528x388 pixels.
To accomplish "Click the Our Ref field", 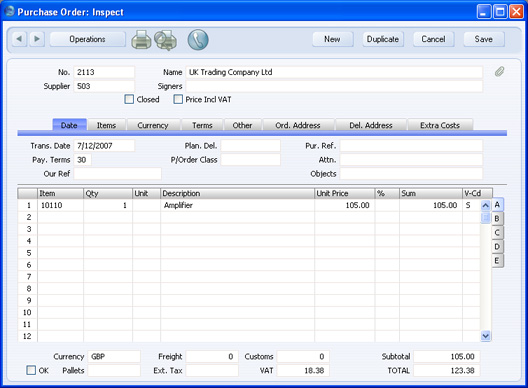I will pyautogui.click(x=118, y=174).
